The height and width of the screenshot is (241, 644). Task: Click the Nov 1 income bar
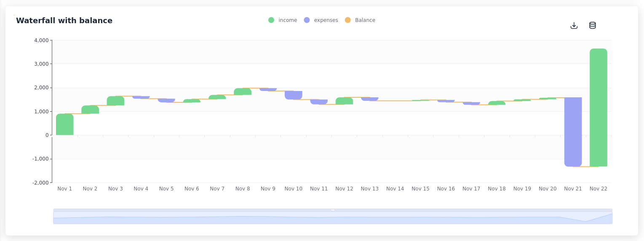point(65,124)
